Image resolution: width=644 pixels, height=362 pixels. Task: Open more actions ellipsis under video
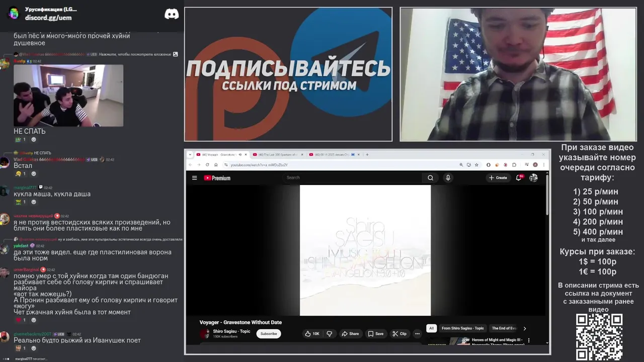(417, 333)
